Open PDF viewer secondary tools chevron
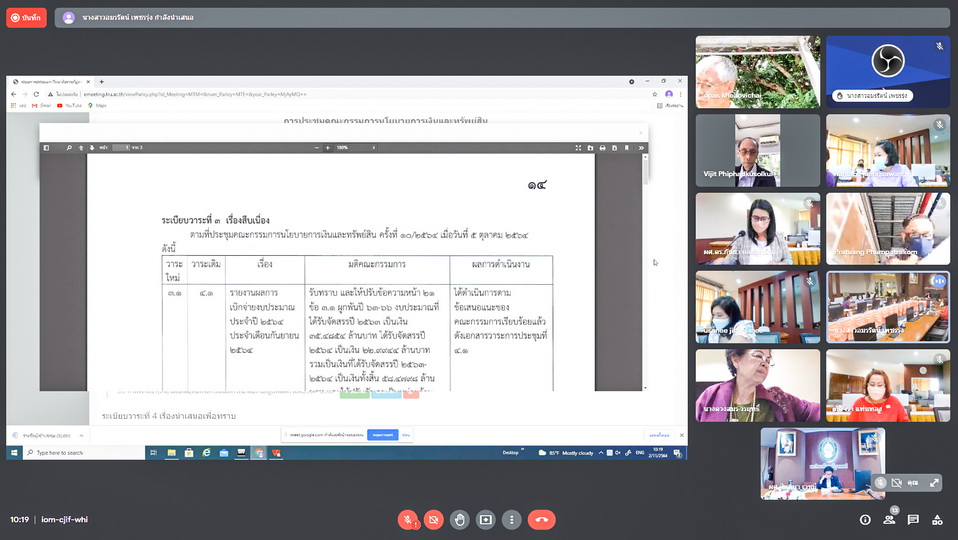The height and width of the screenshot is (540, 958). [641, 148]
